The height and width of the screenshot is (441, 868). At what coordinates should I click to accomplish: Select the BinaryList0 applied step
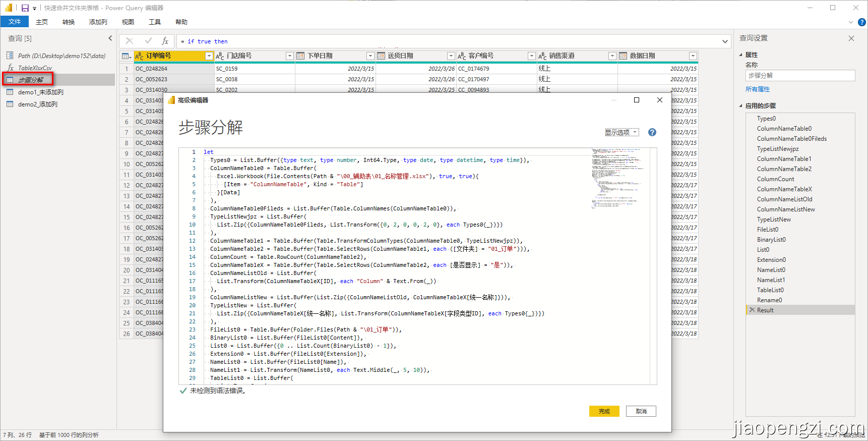click(x=800, y=240)
